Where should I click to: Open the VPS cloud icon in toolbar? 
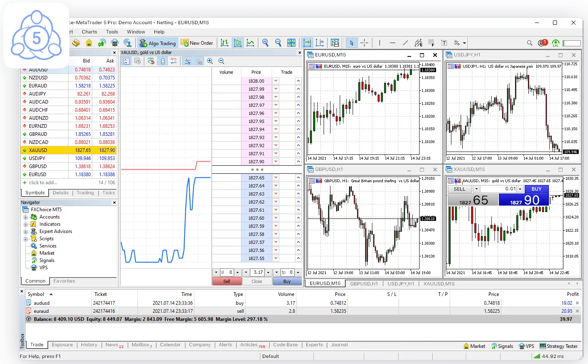click(115, 43)
